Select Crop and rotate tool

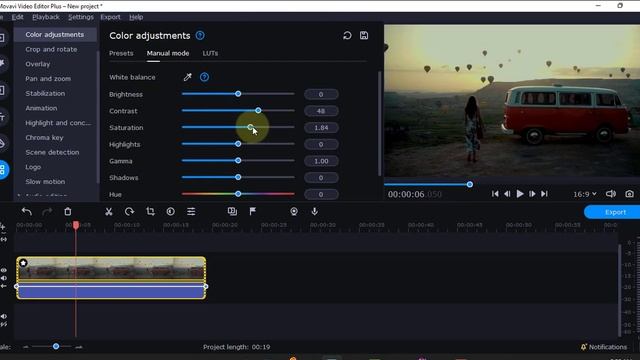[51, 49]
